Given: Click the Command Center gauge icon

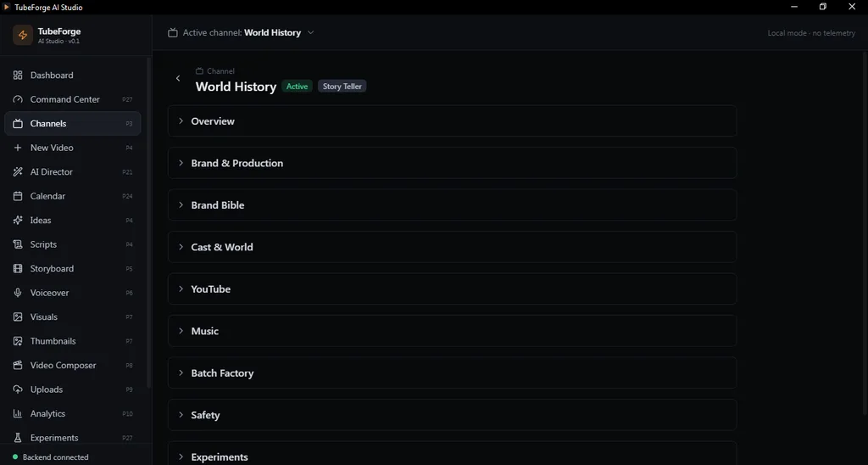Looking at the screenshot, I should (18, 99).
